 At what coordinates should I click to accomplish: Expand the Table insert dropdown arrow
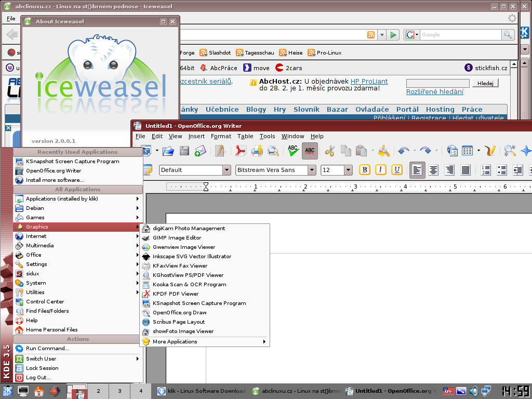coord(478,151)
